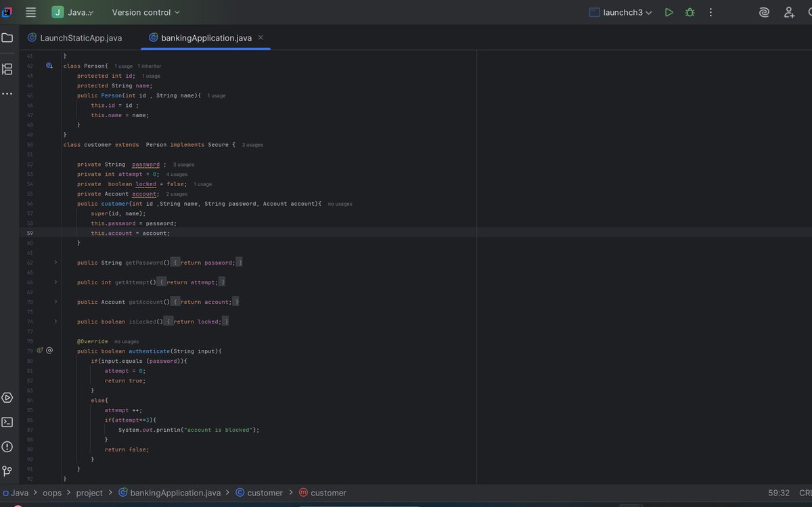
Task: Expand the folded getPassword method arrow
Action: [x=55, y=262]
